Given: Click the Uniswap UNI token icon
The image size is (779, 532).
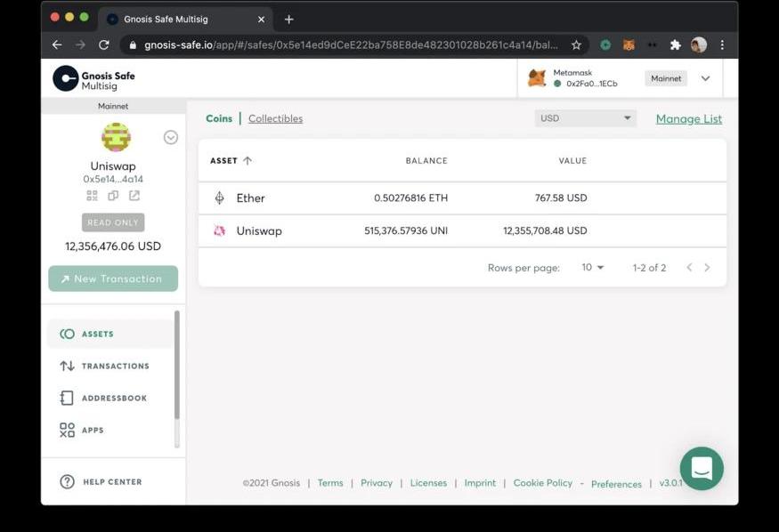Looking at the screenshot, I should (x=219, y=230).
